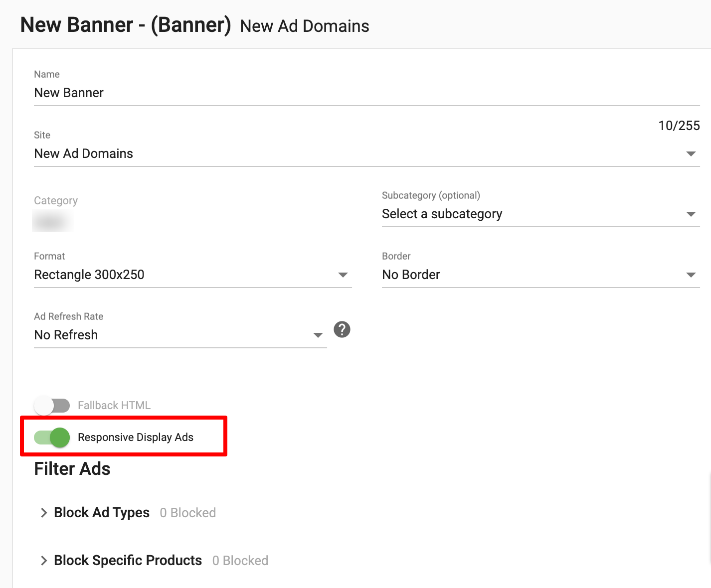The width and height of the screenshot is (711, 588).
Task: Click the Block Ad Types chevron
Action: 43,512
